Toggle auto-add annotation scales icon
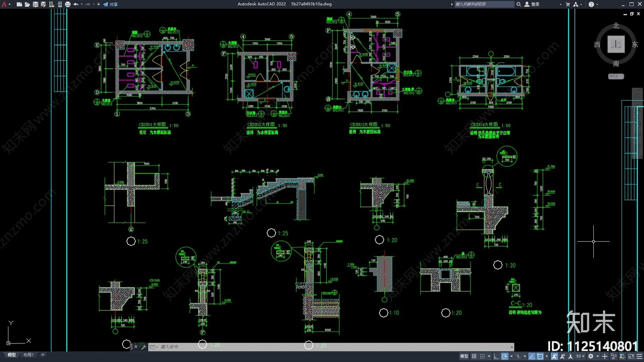This screenshot has height=362, width=644. point(563,356)
